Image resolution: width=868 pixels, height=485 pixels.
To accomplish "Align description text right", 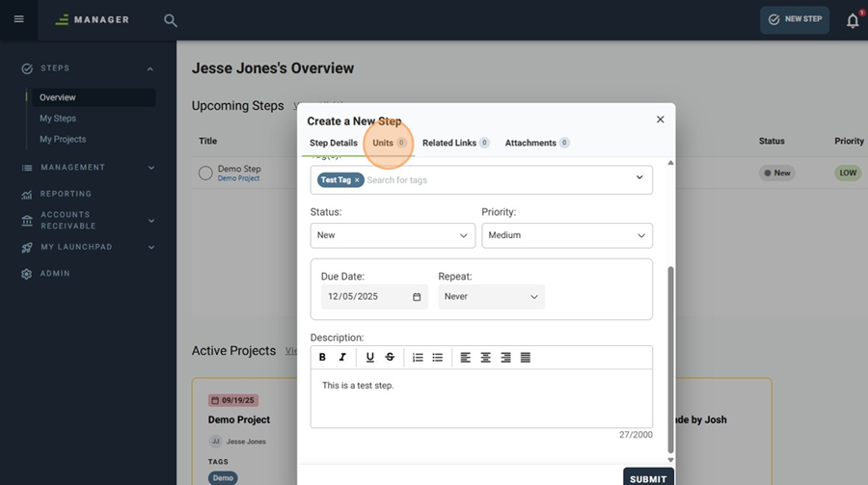I will pyautogui.click(x=505, y=358).
